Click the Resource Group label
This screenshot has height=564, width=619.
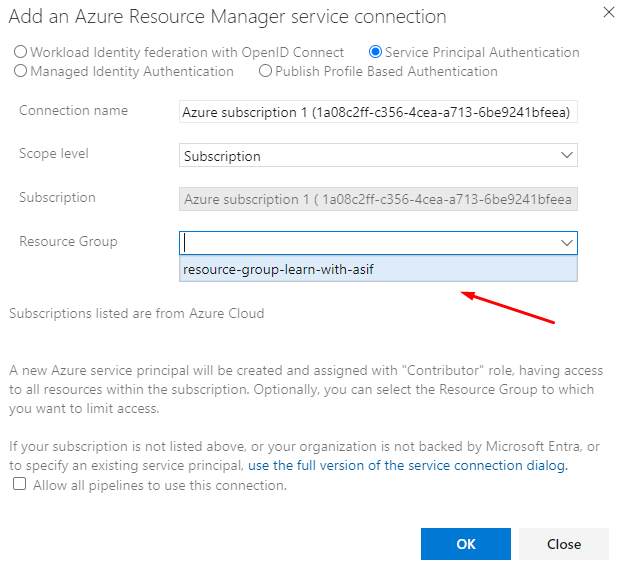point(68,241)
